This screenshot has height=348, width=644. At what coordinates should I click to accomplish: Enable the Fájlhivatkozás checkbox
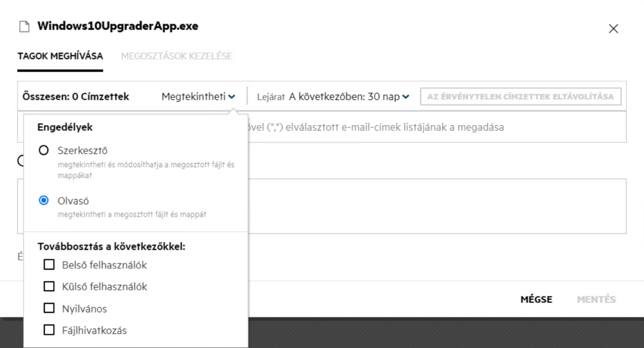tap(49, 330)
